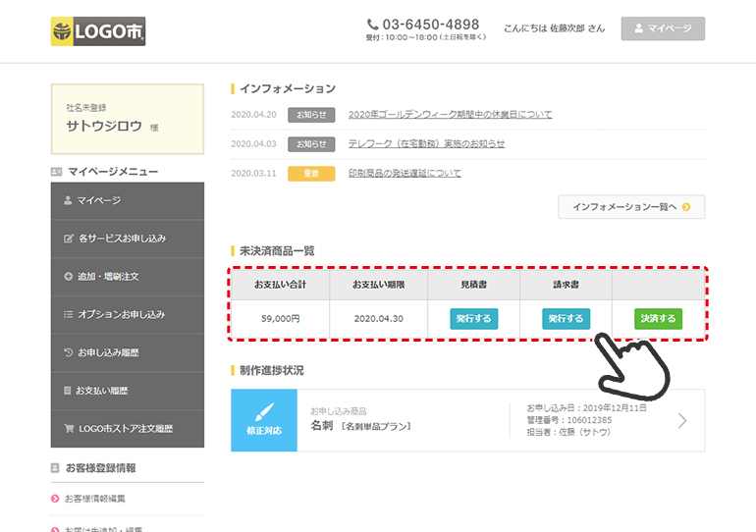Click the icon beside お客様登録情報 heading

coord(55,468)
